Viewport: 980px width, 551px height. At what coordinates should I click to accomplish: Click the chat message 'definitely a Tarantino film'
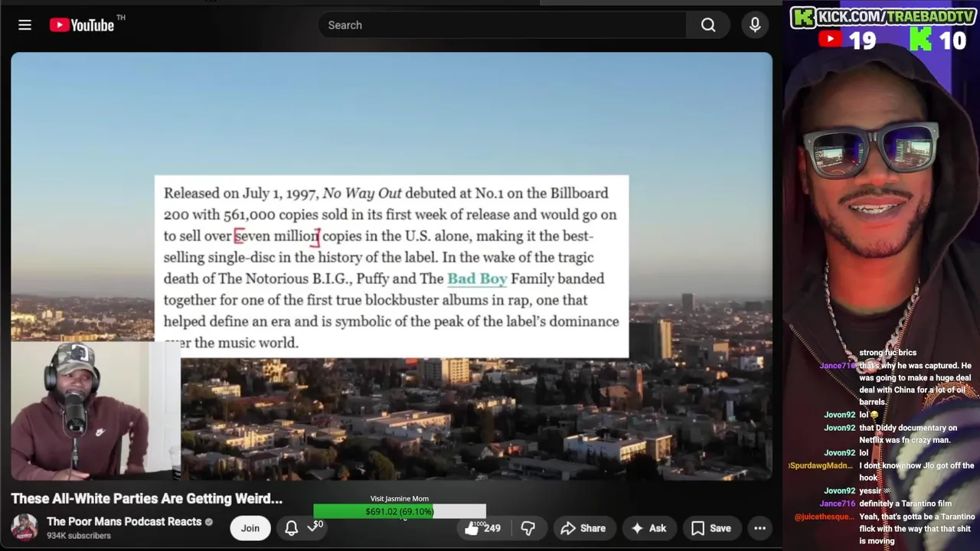907,504
